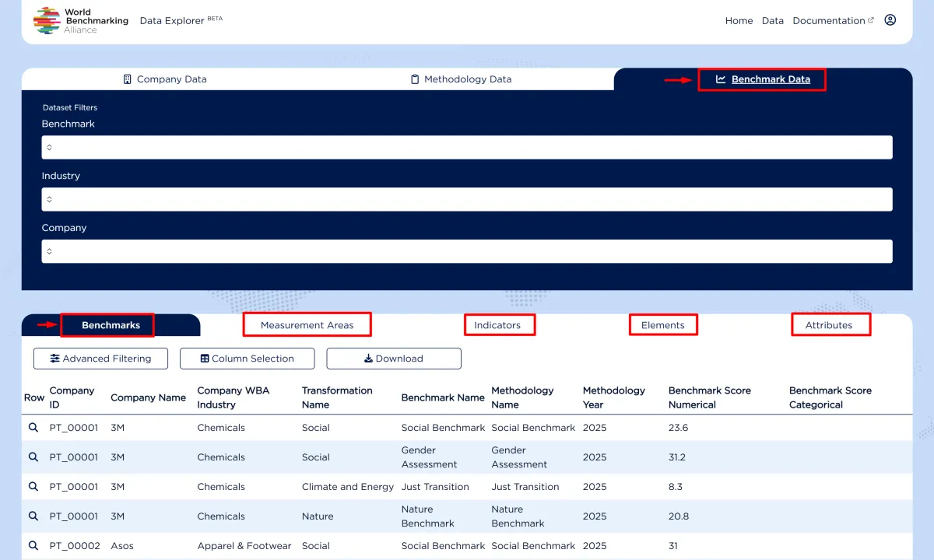Click the Asos company name cell

pyautogui.click(x=122, y=546)
